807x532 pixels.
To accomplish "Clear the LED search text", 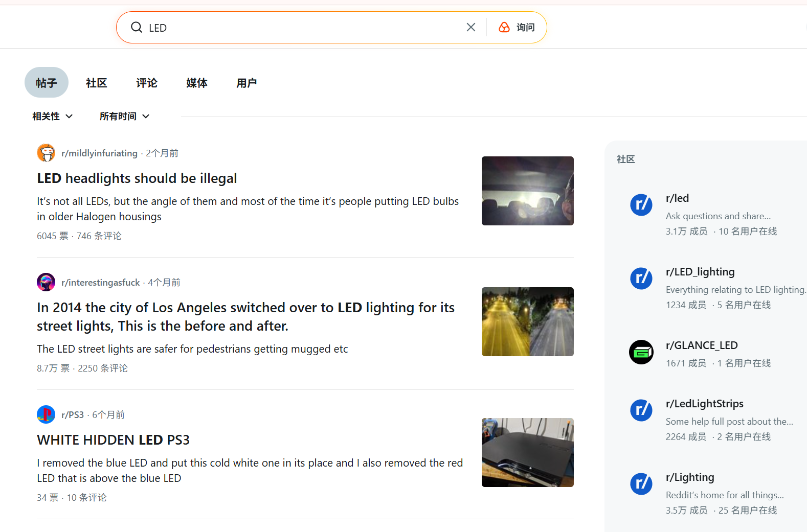I will click(x=470, y=28).
